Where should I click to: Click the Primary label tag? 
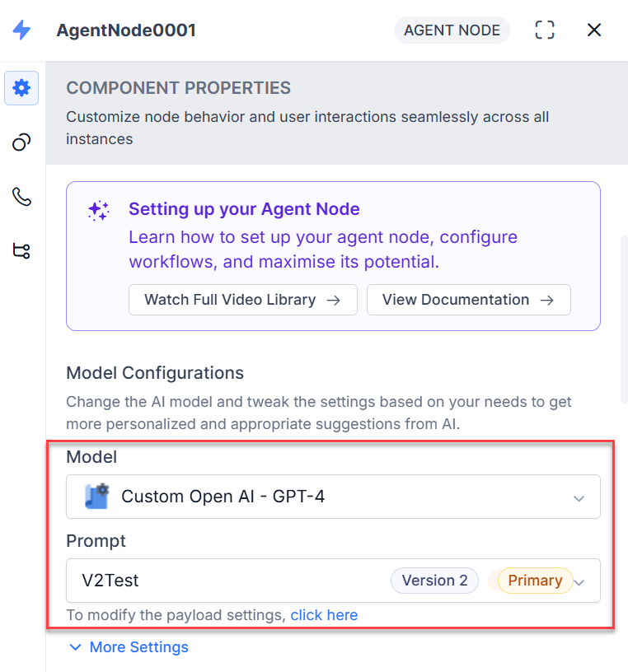point(535,581)
